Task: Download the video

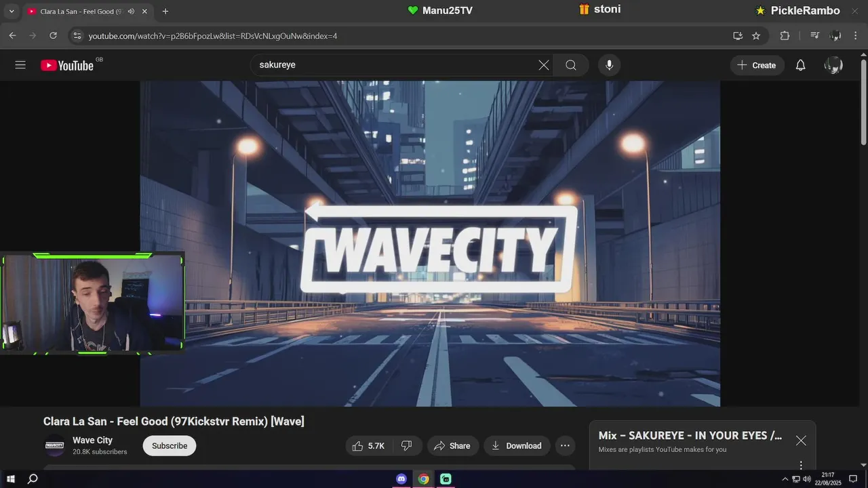Action: [517, 445]
